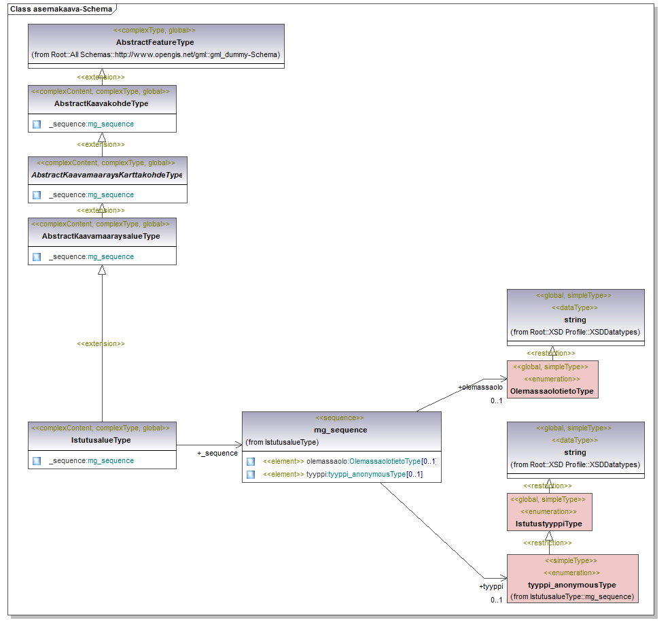Click the '+_sequence' association label

pos(217,454)
